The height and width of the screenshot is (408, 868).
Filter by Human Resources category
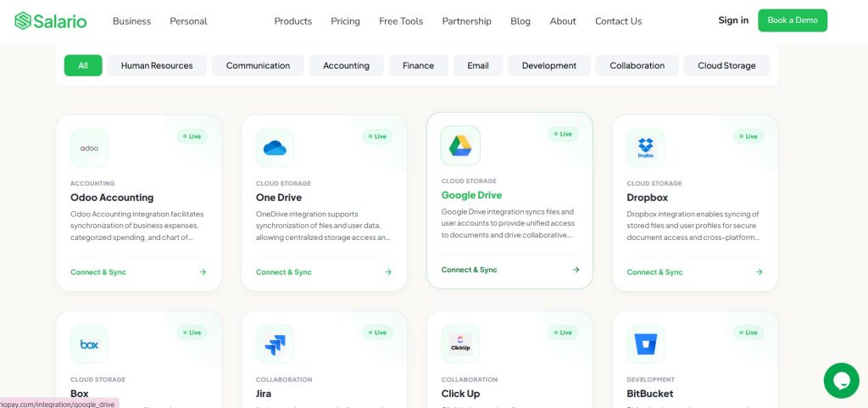[157, 65]
